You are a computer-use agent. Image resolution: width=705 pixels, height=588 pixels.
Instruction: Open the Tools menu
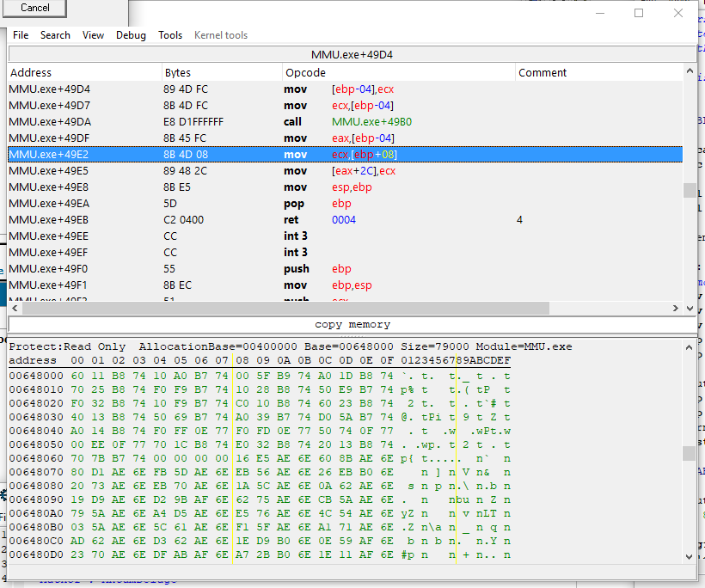(x=170, y=35)
